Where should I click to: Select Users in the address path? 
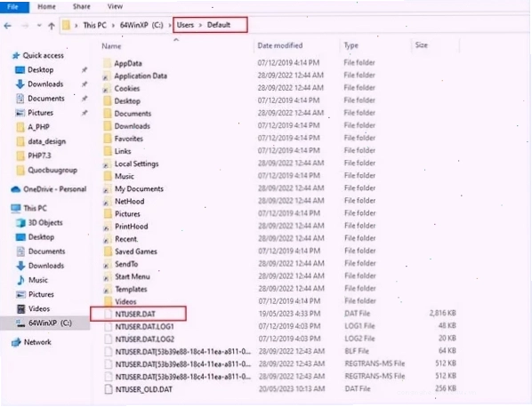coord(185,25)
